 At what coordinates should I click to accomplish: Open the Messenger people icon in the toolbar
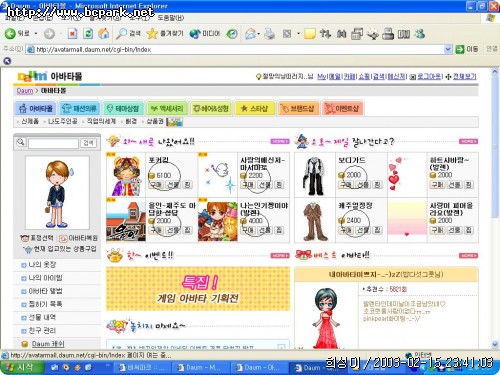pos(420,34)
